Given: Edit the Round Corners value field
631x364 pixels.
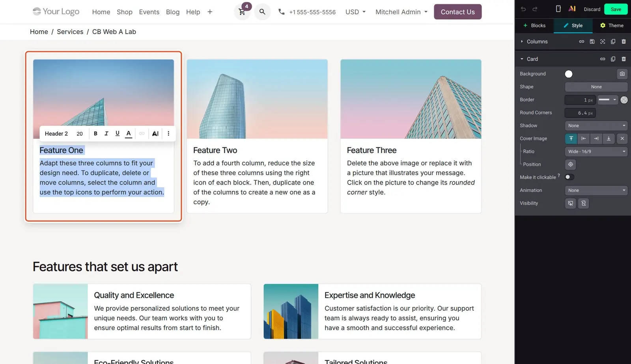Looking at the screenshot, I should [580, 113].
